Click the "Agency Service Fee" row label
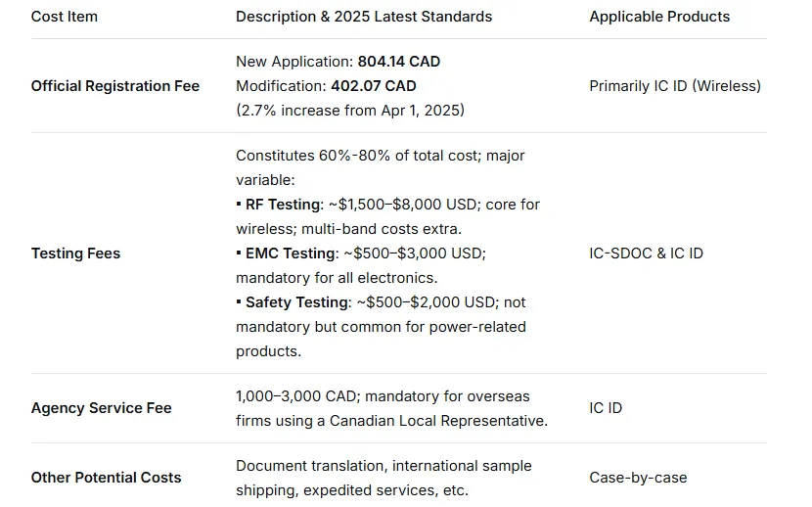The height and width of the screenshot is (507, 812). [x=102, y=408]
